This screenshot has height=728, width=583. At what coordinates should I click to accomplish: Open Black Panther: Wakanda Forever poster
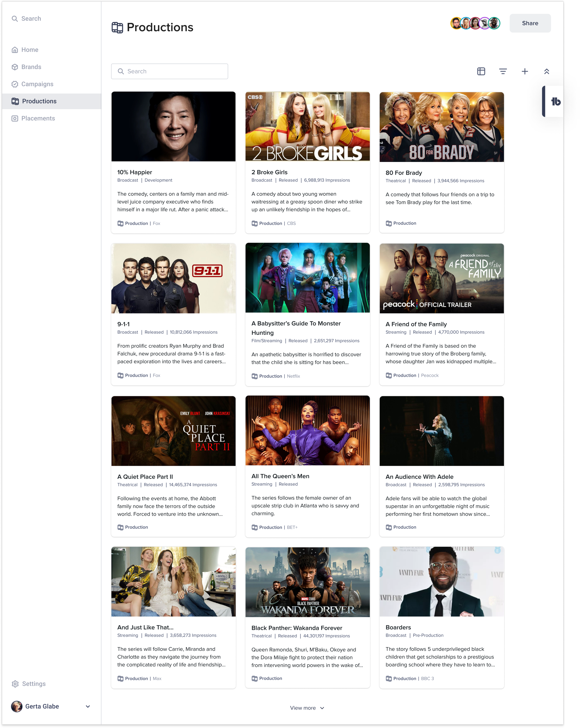click(x=308, y=582)
